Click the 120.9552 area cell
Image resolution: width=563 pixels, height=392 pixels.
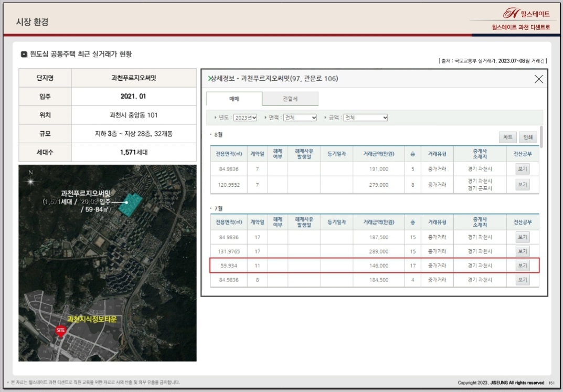[x=229, y=185]
